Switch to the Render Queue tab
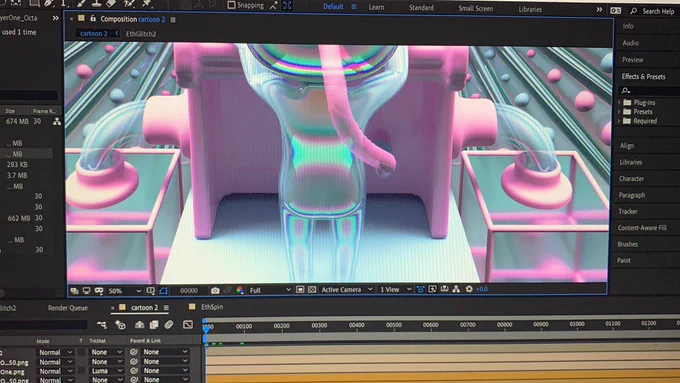The height and width of the screenshot is (383, 680). pyautogui.click(x=68, y=308)
